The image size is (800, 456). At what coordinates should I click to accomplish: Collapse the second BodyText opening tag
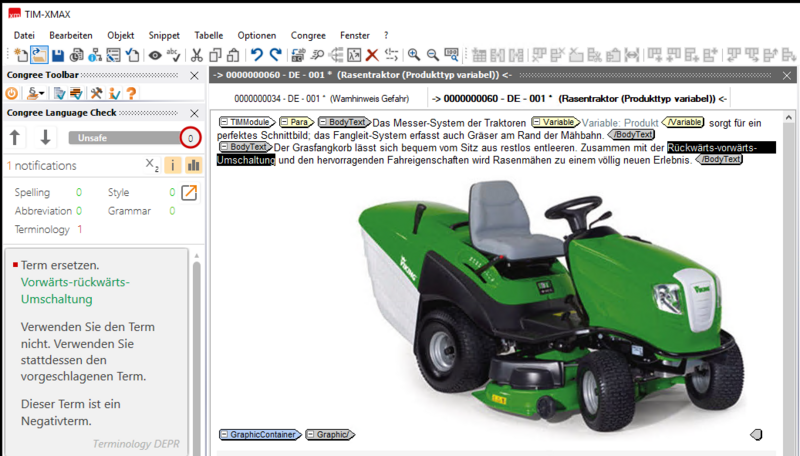224,147
